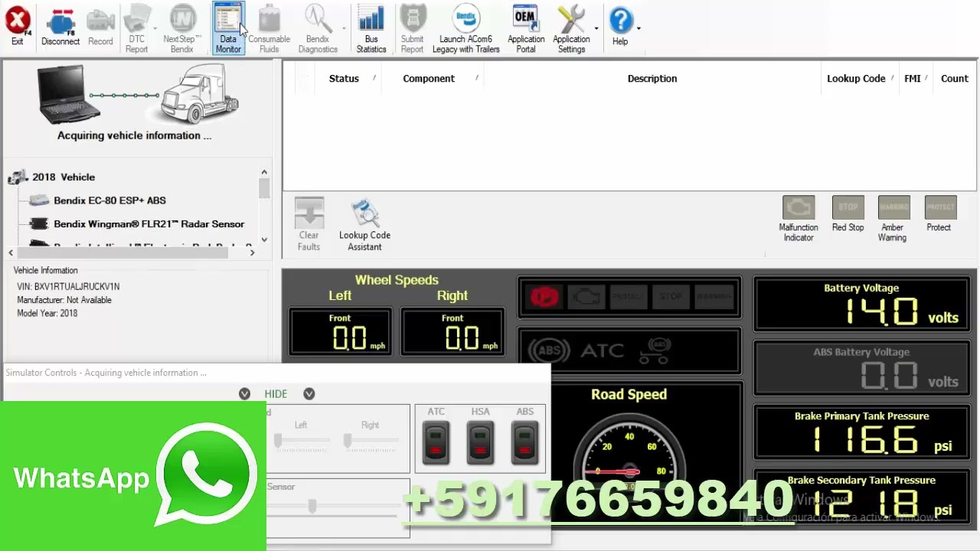The width and height of the screenshot is (980, 551).
Task: Click the vehicle tree scroll-up arrow
Action: point(264,173)
